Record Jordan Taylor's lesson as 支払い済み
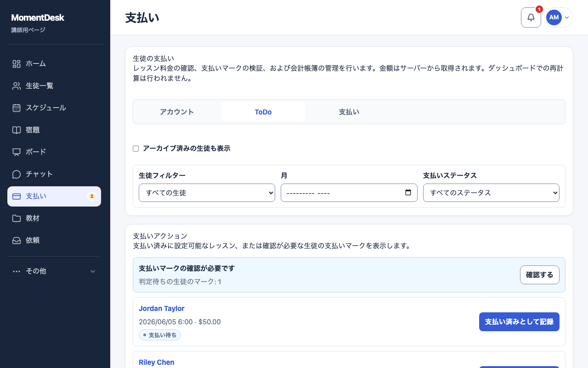588x368 pixels. click(x=519, y=322)
